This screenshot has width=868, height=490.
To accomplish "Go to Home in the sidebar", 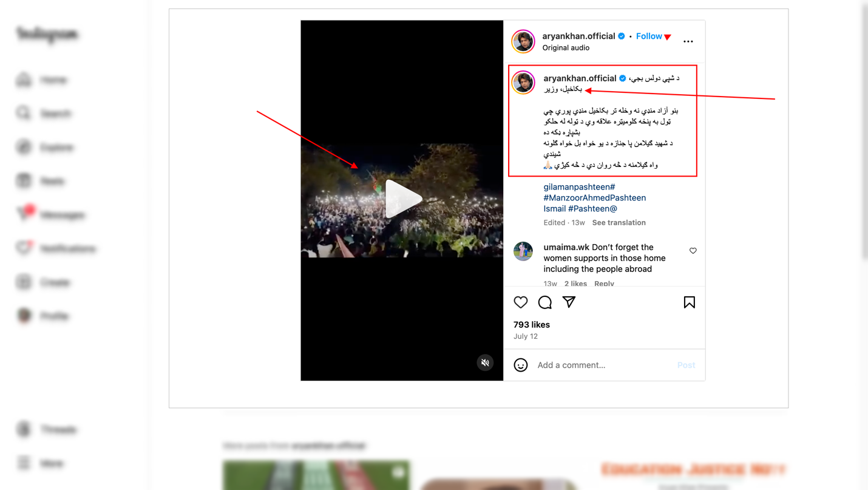I will click(41, 80).
